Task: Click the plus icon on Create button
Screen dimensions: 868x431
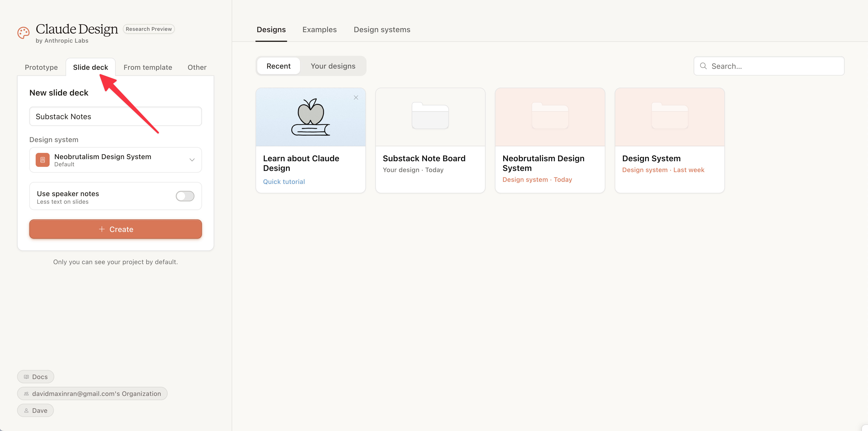Action: click(101, 229)
